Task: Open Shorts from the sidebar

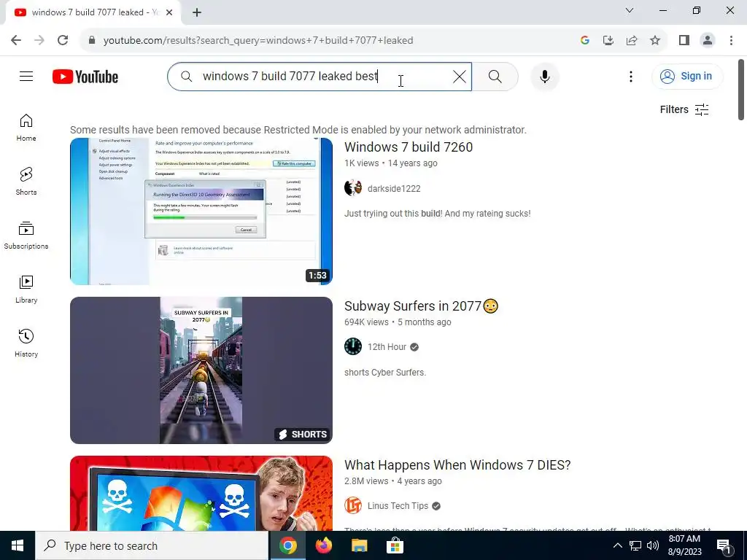Action: point(26,182)
